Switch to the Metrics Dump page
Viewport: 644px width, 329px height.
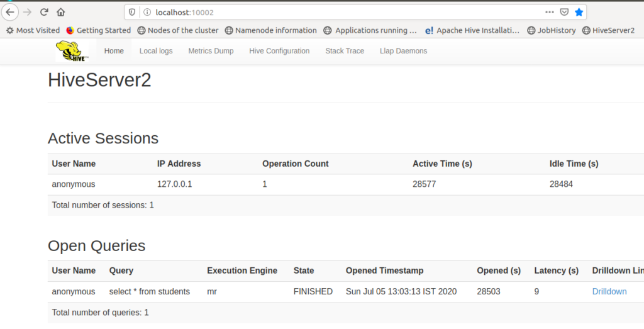211,51
